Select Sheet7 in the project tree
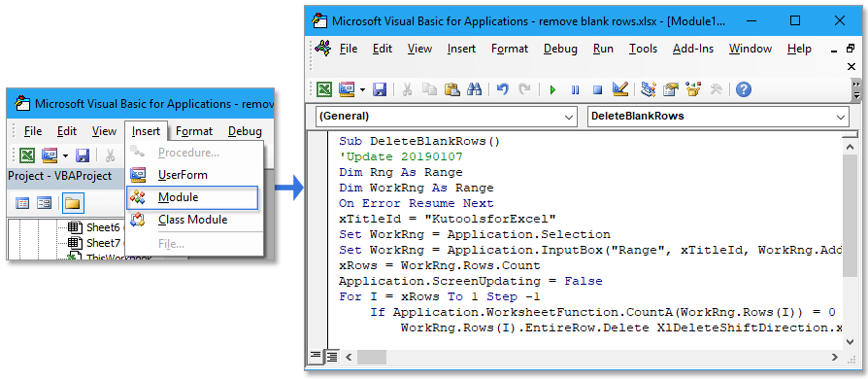Viewport: 868px width, 379px height. coord(103,243)
